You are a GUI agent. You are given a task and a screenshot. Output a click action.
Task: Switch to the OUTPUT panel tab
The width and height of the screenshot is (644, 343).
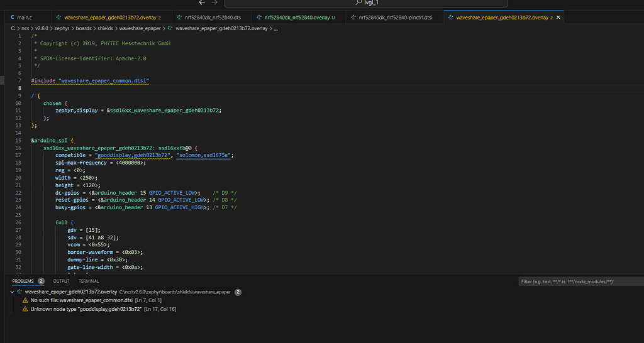coord(61,281)
